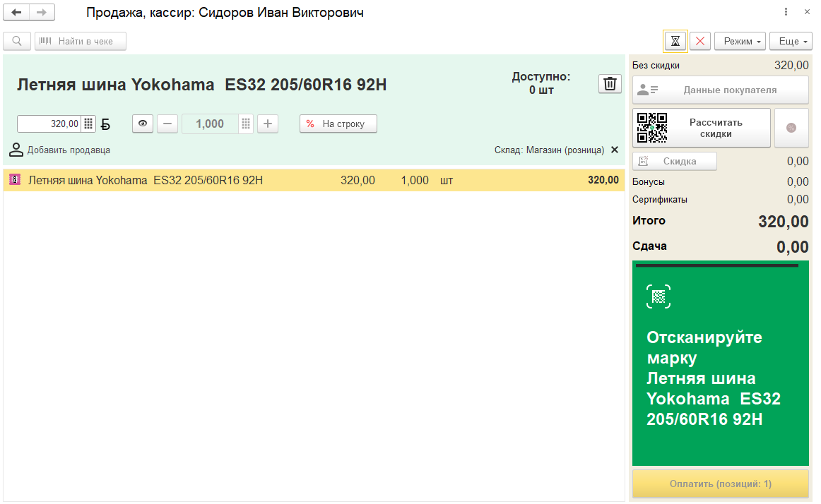
Task: Clear the 'Склад: Магазин (розница)' selection
Action: coord(615,150)
